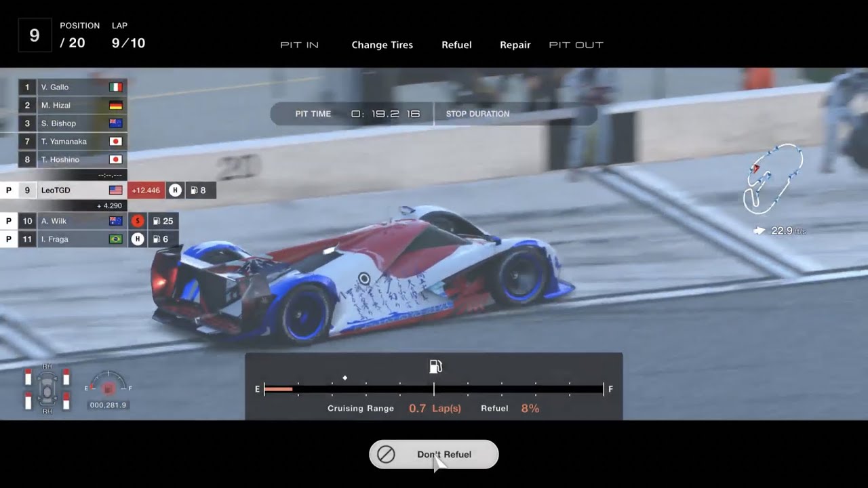868x488 pixels.
Task: Click Australian flag next to A. Wilk
Action: click(x=116, y=221)
